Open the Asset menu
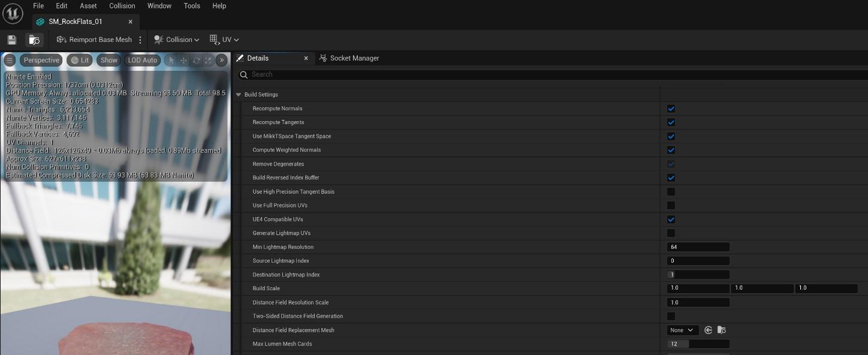The width and height of the screenshot is (868, 355). click(88, 6)
